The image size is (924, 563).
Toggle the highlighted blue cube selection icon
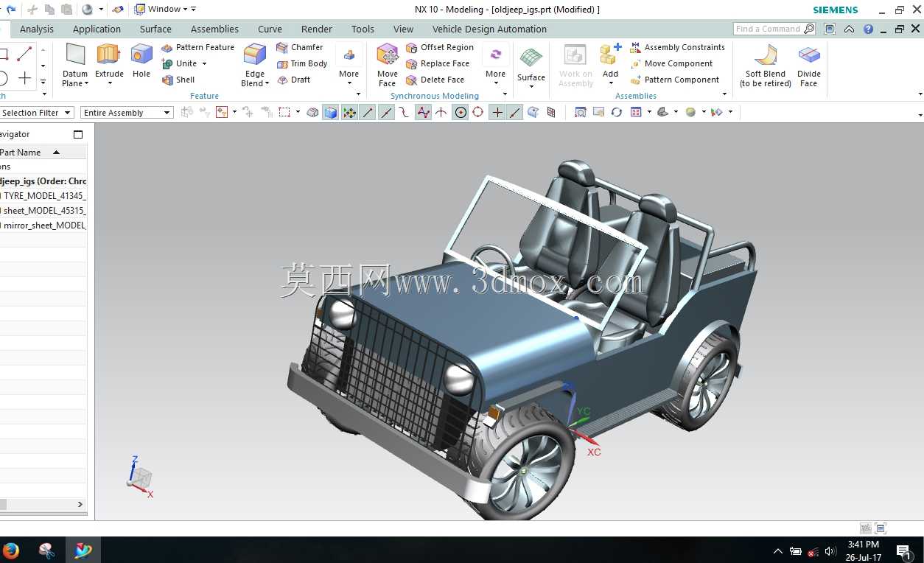(331, 112)
